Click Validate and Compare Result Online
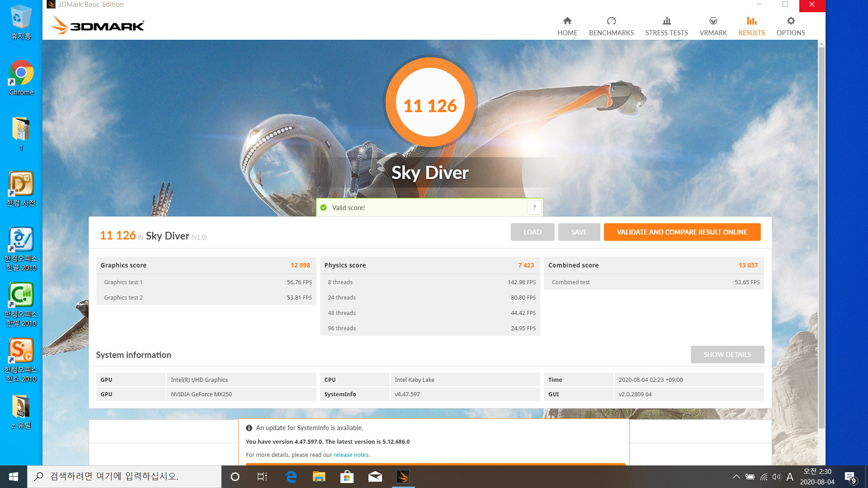This screenshot has height=488, width=868. (682, 232)
